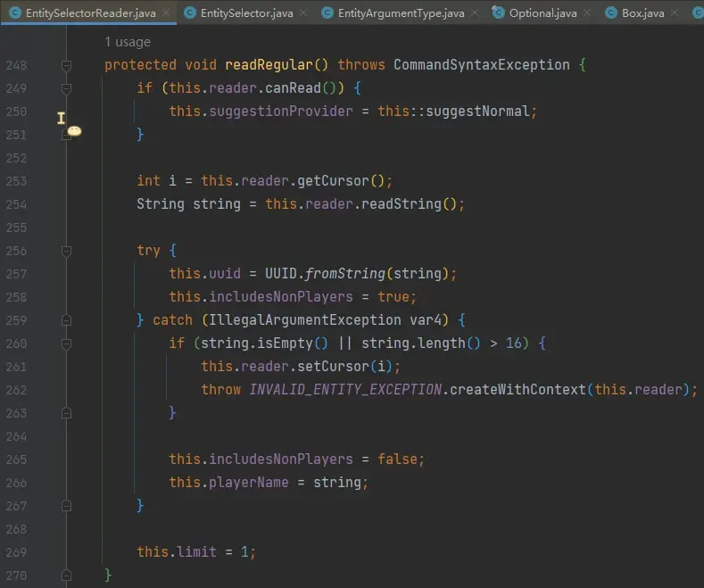Click readString call on line 254

[402, 204]
